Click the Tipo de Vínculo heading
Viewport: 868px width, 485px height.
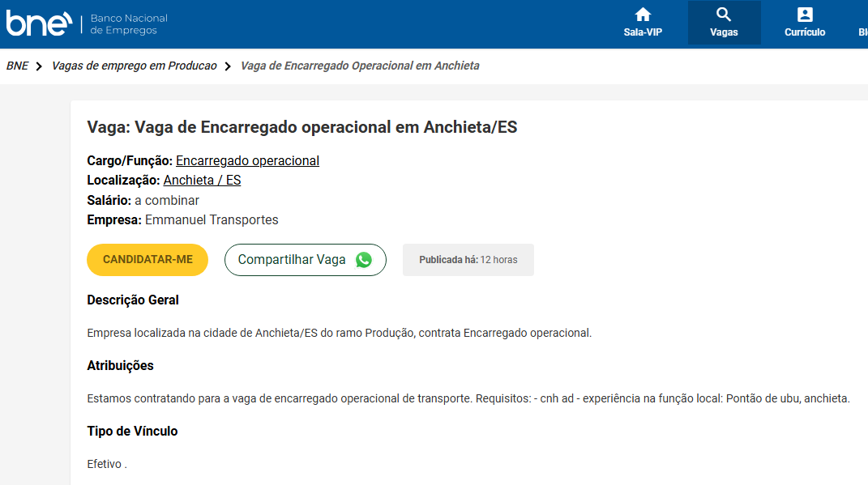[x=132, y=432]
